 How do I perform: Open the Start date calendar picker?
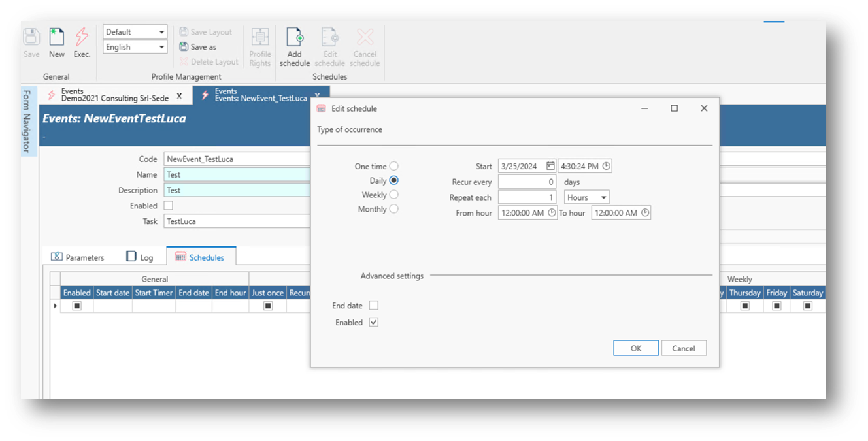pyautogui.click(x=550, y=166)
